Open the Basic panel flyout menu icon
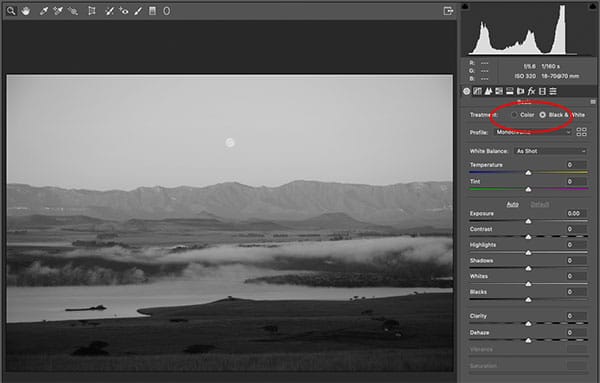The image size is (600, 383). point(593,102)
